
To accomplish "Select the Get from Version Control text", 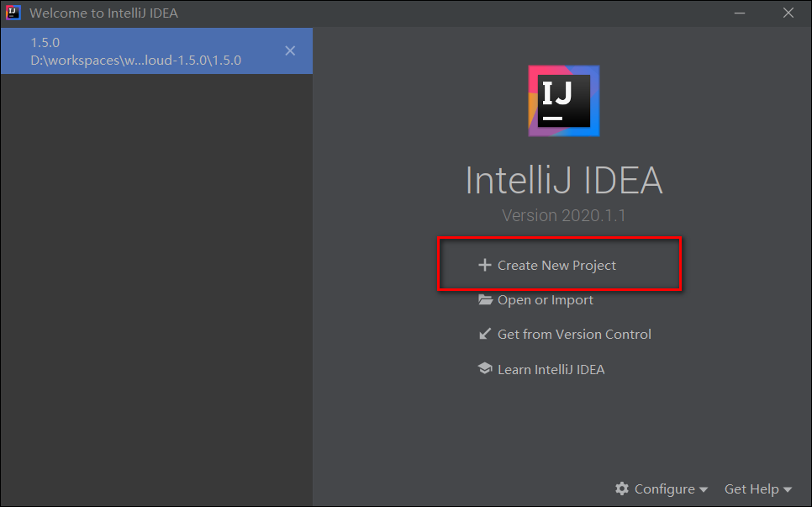I will click(574, 334).
